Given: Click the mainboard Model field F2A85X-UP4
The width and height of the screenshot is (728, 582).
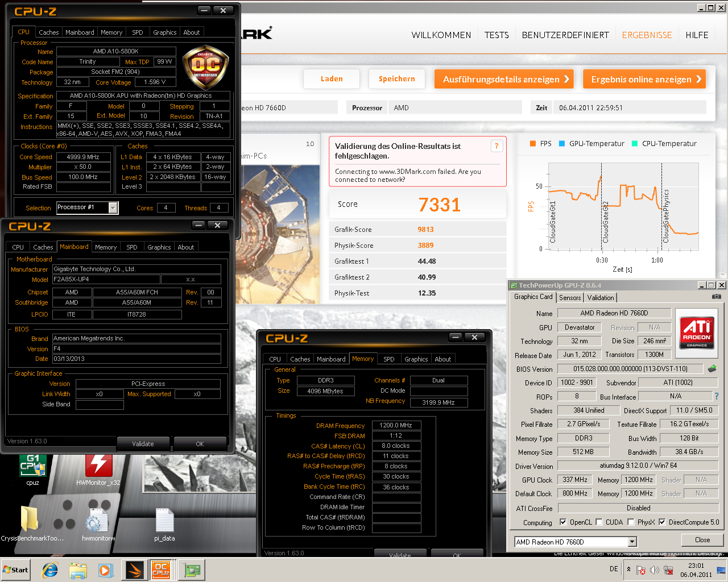Looking at the screenshot, I should coord(106,279).
